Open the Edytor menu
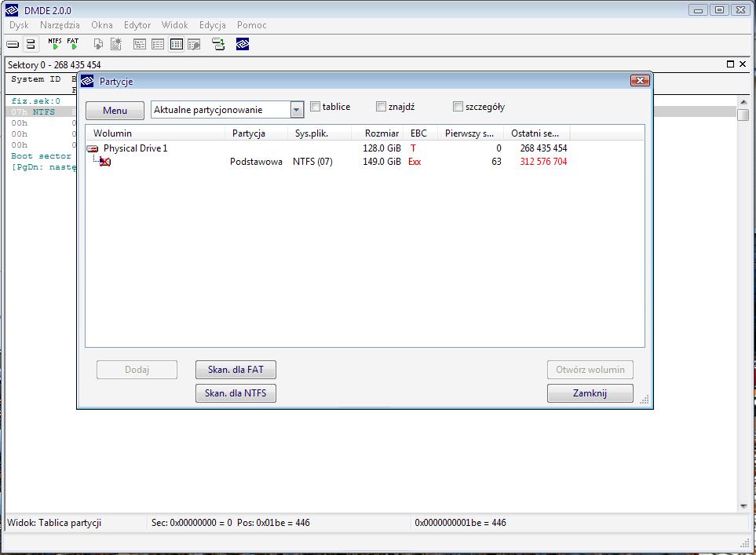This screenshot has width=756, height=555. [x=137, y=25]
